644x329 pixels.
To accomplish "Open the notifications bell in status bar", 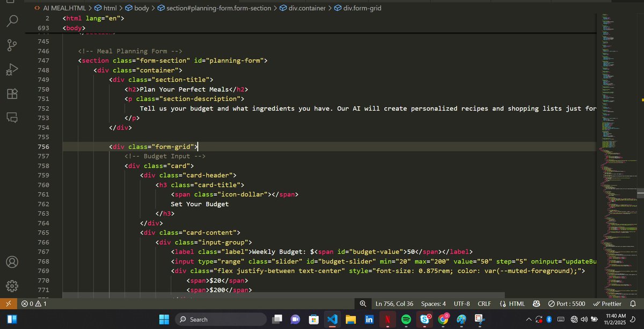I will (633, 304).
